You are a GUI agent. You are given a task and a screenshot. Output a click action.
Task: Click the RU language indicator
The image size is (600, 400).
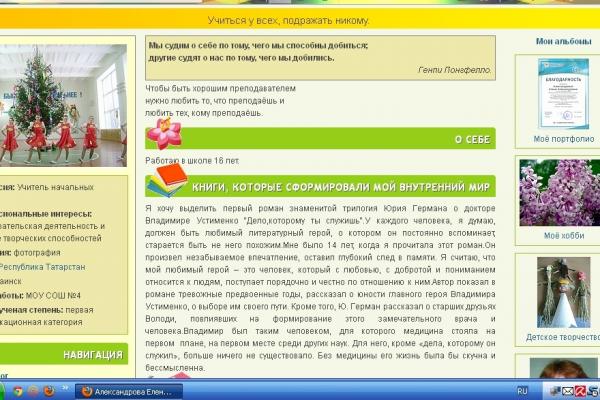point(522,391)
